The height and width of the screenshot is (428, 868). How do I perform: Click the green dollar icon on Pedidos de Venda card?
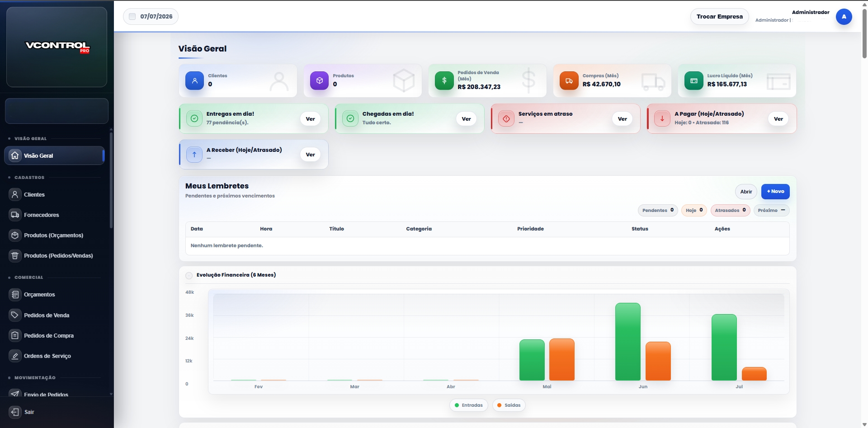444,80
